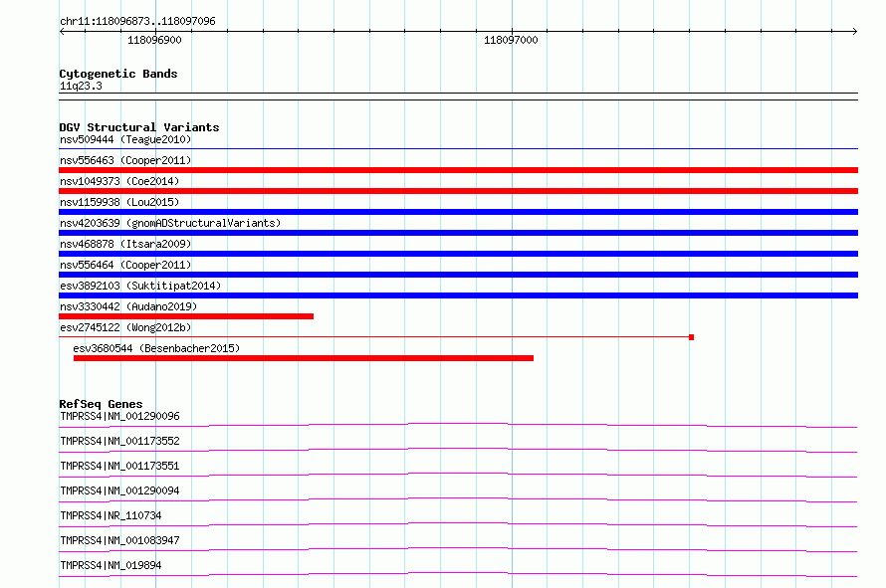Open variant esv3680544 (Besenbacher2015) label
The height and width of the screenshot is (588, 886).
(156, 348)
